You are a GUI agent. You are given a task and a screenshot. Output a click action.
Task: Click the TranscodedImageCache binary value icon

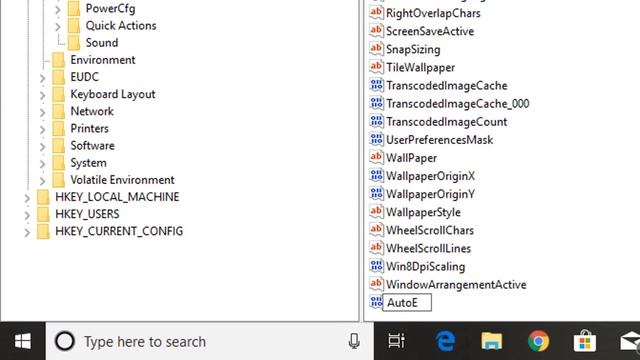point(376,85)
